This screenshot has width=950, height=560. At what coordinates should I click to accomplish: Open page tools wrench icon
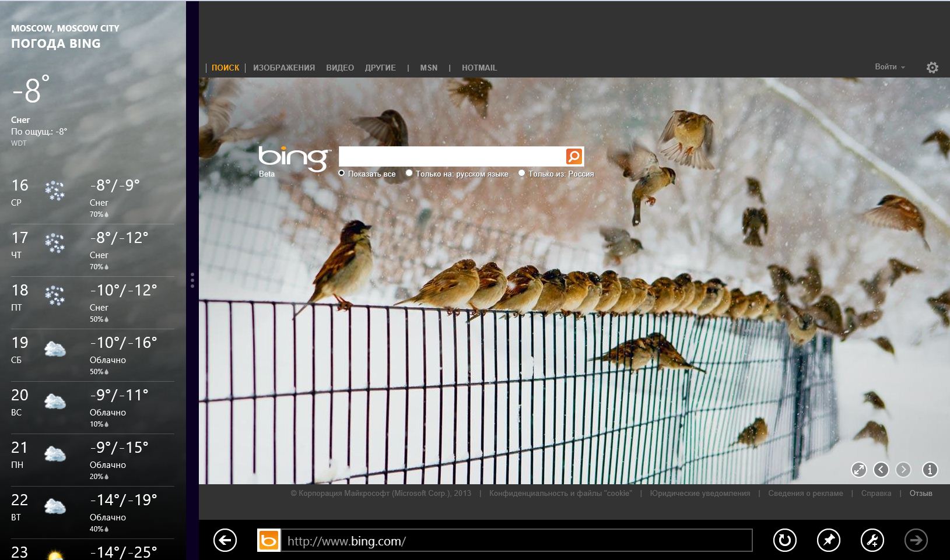coord(872,540)
